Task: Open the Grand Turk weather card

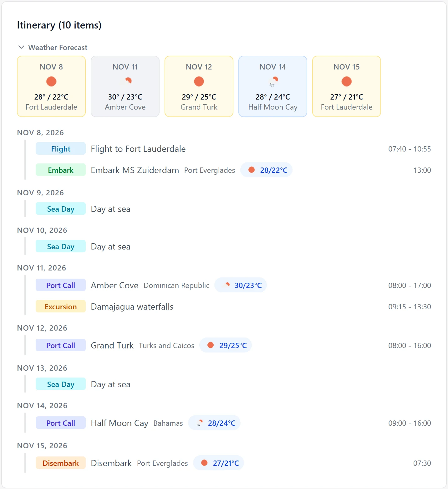Action: pyautogui.click(x=199, y=86)
